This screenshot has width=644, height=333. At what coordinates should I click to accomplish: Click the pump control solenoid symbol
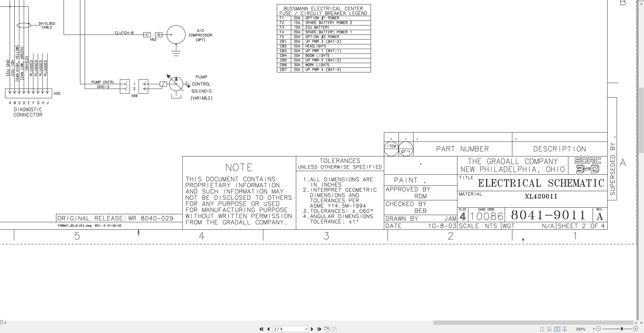tap(176, 84)
